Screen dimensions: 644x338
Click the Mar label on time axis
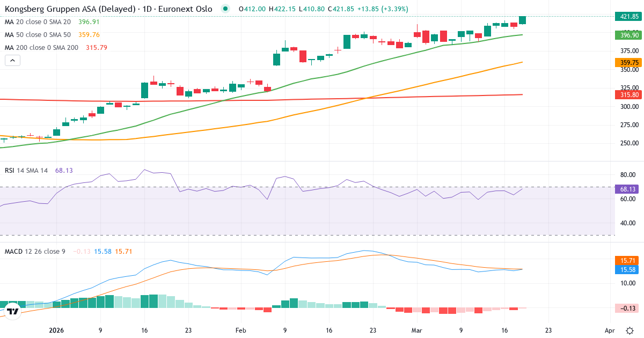coord(416,330)
